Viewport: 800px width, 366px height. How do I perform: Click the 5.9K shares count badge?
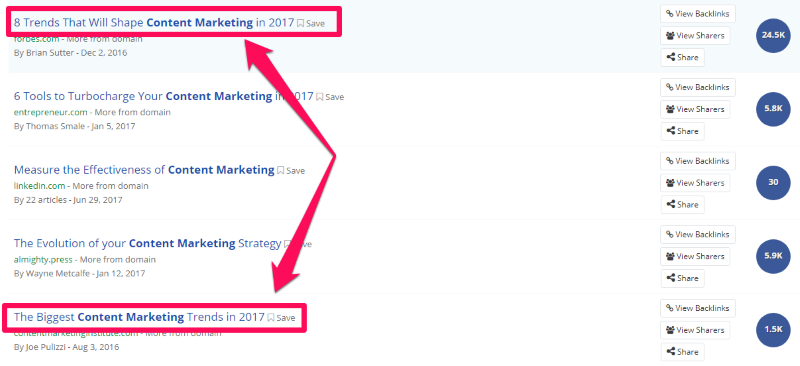(x=773, y=256)
